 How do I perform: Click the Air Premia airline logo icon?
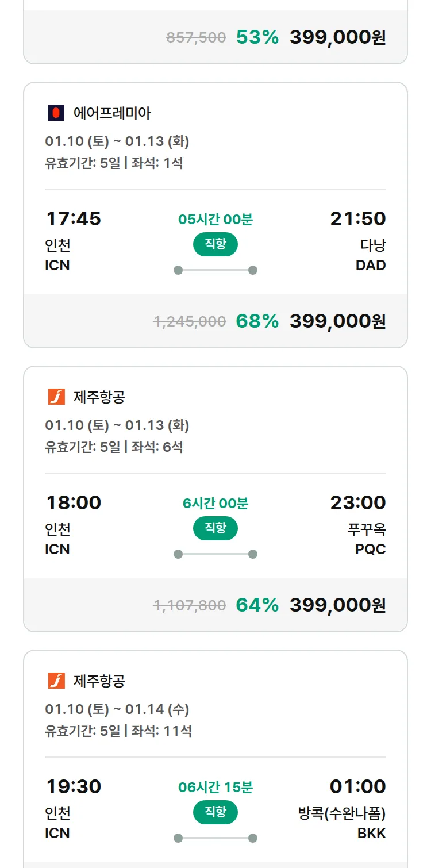[x=56, y=113]
